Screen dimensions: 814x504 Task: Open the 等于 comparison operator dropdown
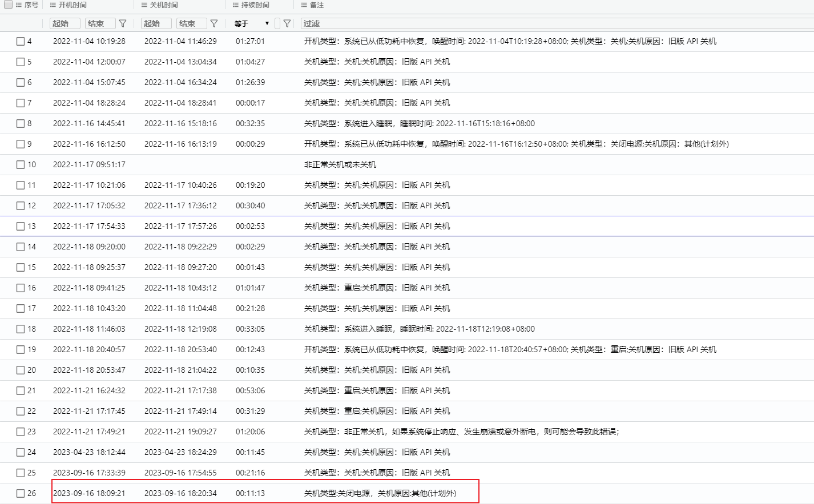(x=252, y=23)
